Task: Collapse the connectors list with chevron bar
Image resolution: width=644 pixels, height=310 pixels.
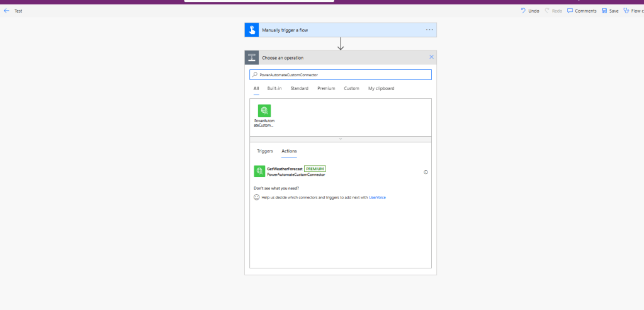Action: pyautogui.click(x=341, y=139)
